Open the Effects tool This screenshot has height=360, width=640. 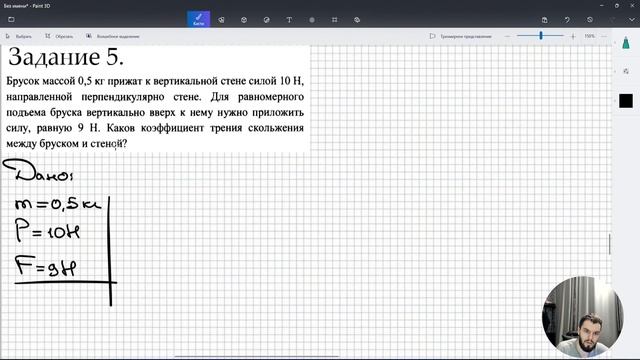coord(312,20)
